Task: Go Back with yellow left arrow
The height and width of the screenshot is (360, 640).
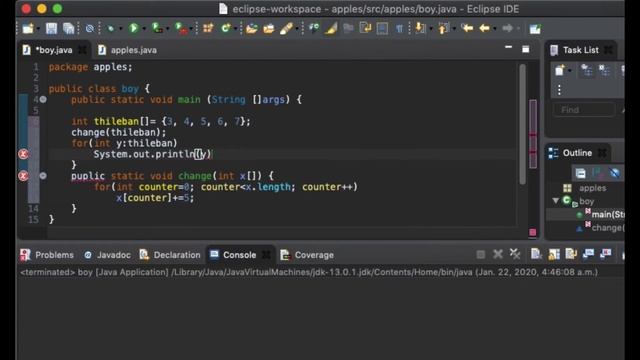Action: [484, 28]
